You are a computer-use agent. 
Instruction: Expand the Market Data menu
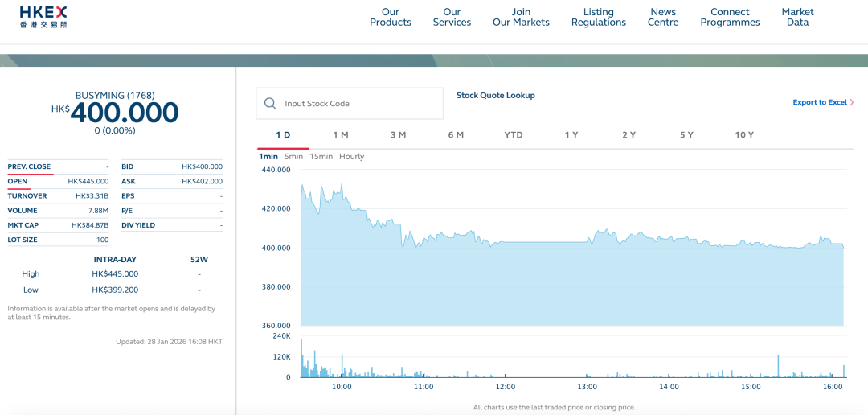point(797,18)
